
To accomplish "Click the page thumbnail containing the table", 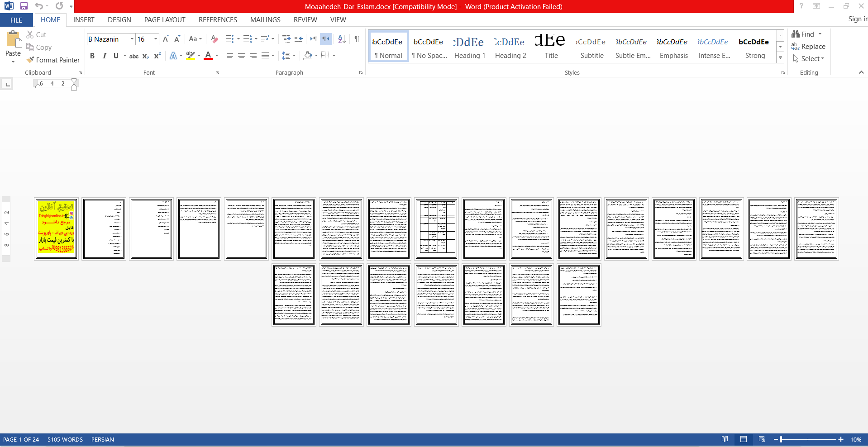I will point(436,229).
